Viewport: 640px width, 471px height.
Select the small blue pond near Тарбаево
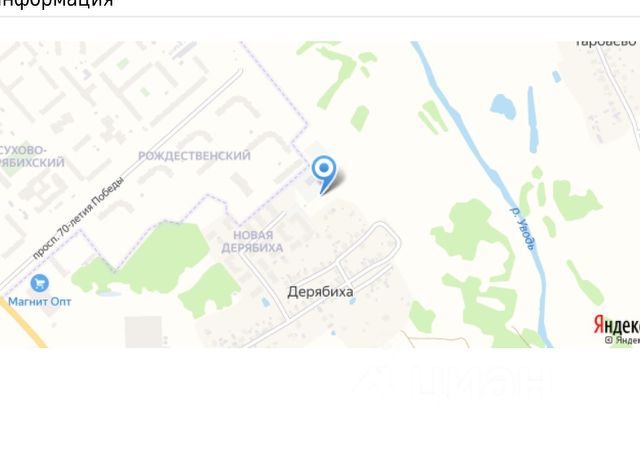pos(503,107)
